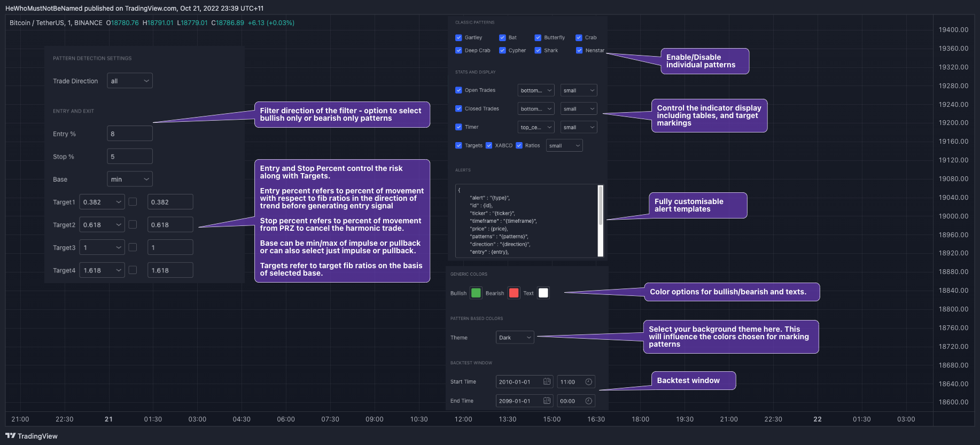Expand the Target1 ratio dropdown
Viewport: 980px width, 445px height.
102,202
